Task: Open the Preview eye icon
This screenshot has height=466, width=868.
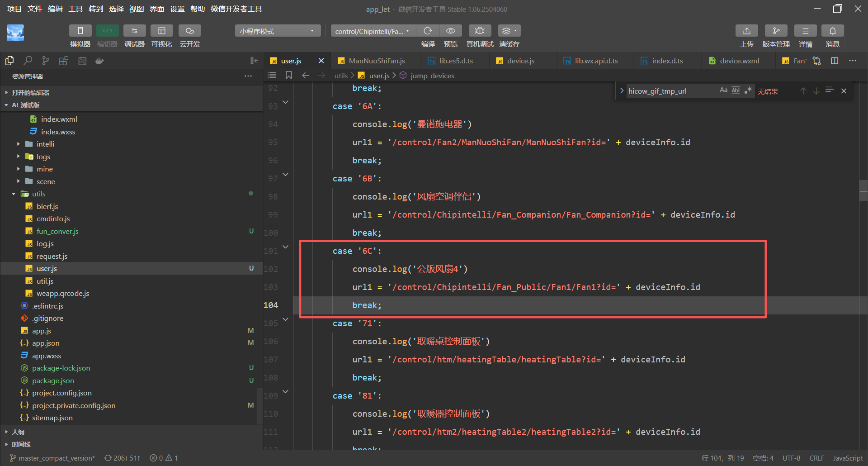Action: (450, 31)
